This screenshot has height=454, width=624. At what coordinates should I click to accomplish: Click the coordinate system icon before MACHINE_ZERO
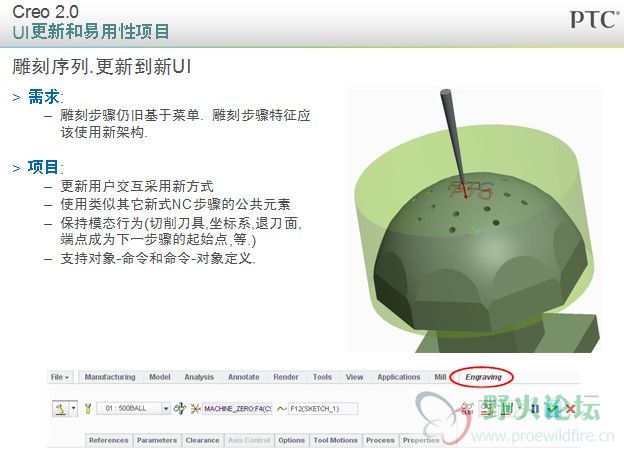pyautogui.click(x=195, y=409)
